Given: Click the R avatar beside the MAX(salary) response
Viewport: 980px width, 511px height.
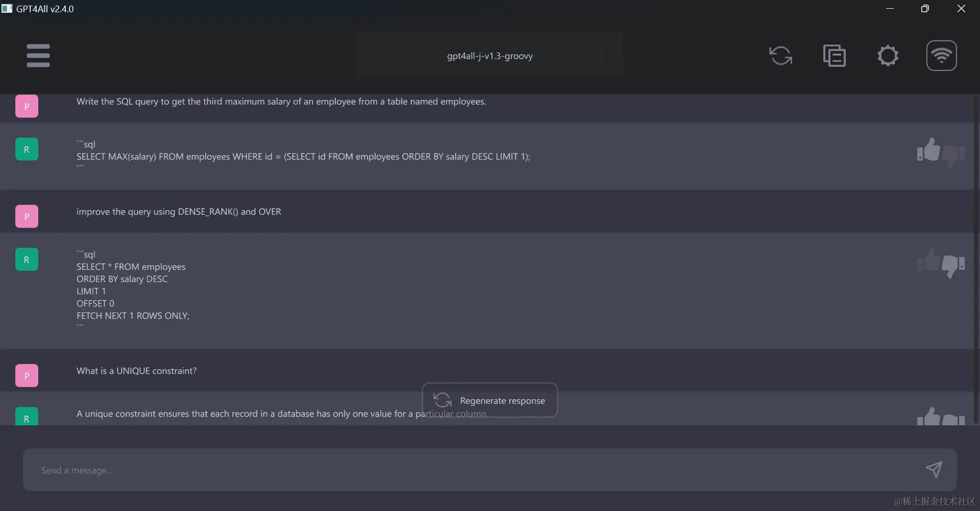Looking at the screenshot, I should [x=27, y=149].
